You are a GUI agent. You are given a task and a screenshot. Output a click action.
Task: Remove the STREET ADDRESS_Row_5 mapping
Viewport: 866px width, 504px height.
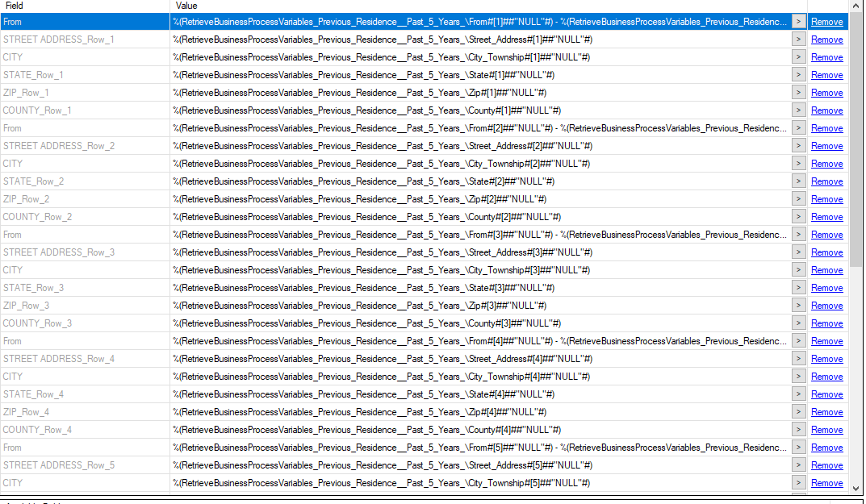pos(826,465)
